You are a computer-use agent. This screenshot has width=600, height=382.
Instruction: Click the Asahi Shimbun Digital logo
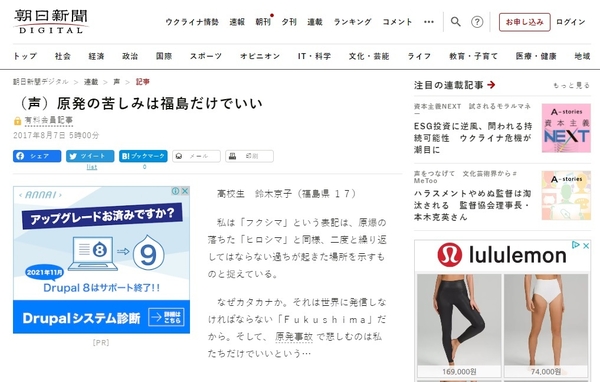tap(51, 22)
